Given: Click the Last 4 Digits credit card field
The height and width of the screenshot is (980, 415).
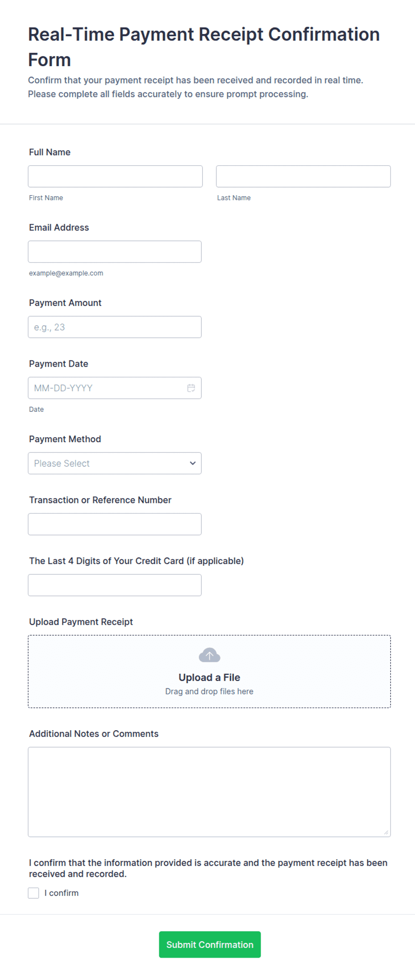Looking at the screenshot, I should [115, 585].
